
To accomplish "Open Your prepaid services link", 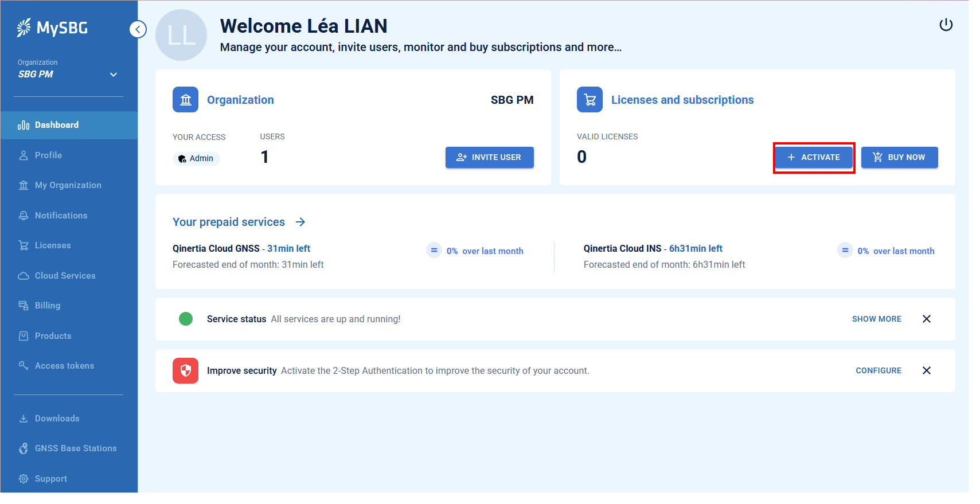I will point(229,222).
